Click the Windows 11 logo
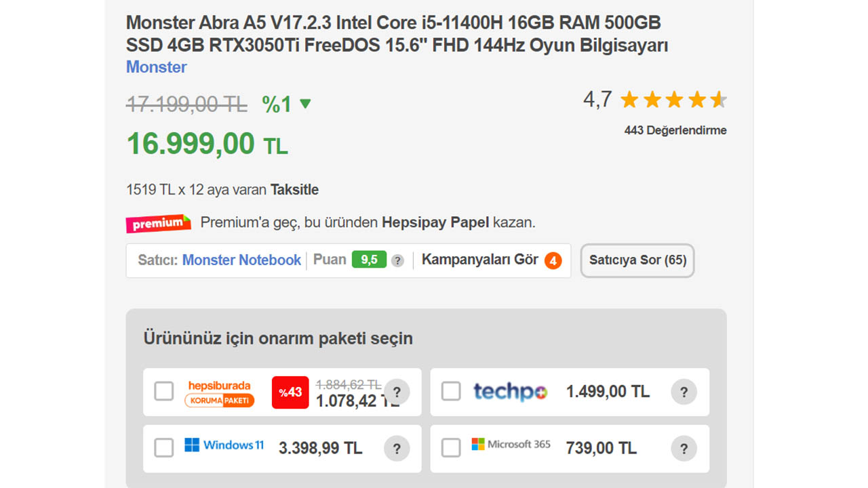The image size is (868, 488). pyautogui.click(x=224, y=445)
